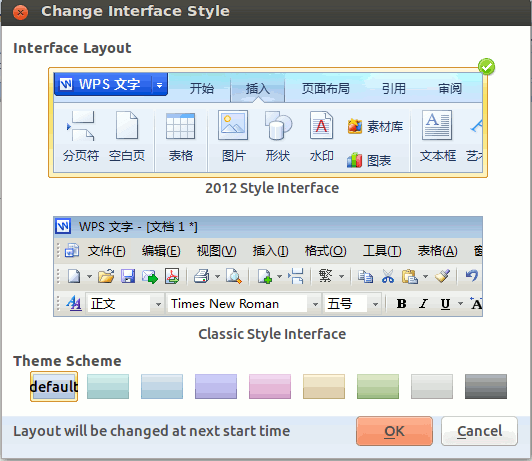Click the "2012 Style Interface" caption
The width and height of the screenshot is (532, 461).
click(x=272, y=188)
